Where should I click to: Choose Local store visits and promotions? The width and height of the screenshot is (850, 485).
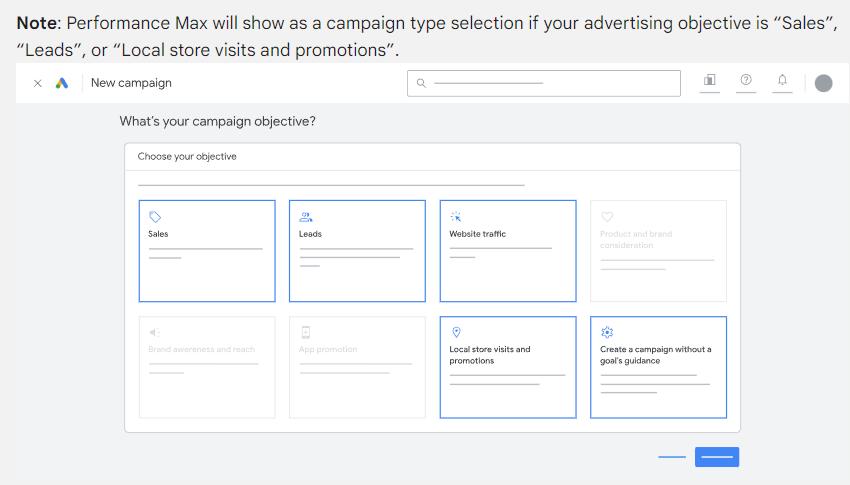tap(508, 367)
